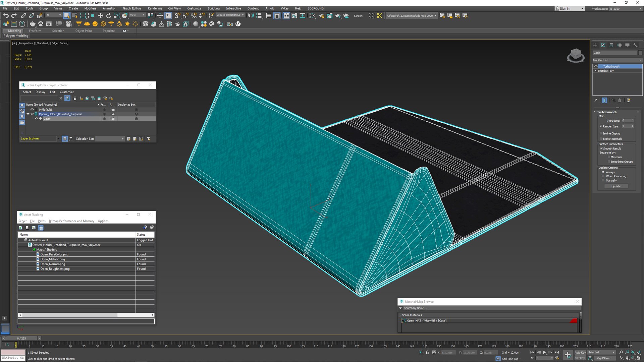644x362 pixels.
Task: Click Pin Stack icon below modifier stack
Action: pos(596,100)
